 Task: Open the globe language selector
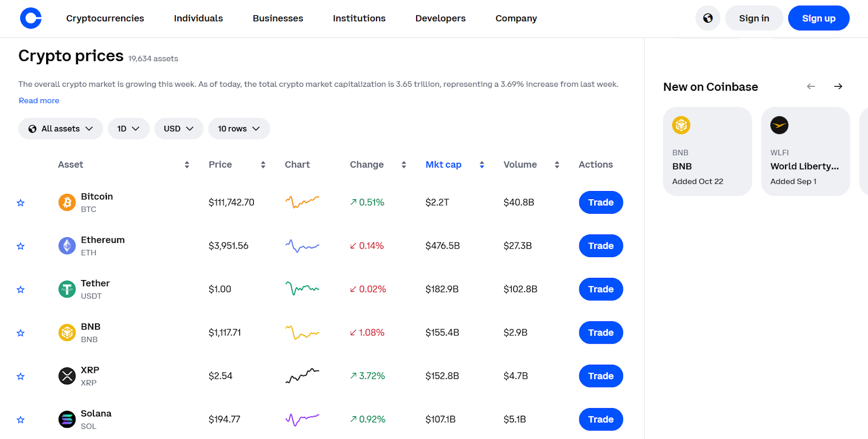(x=708, y=18)
